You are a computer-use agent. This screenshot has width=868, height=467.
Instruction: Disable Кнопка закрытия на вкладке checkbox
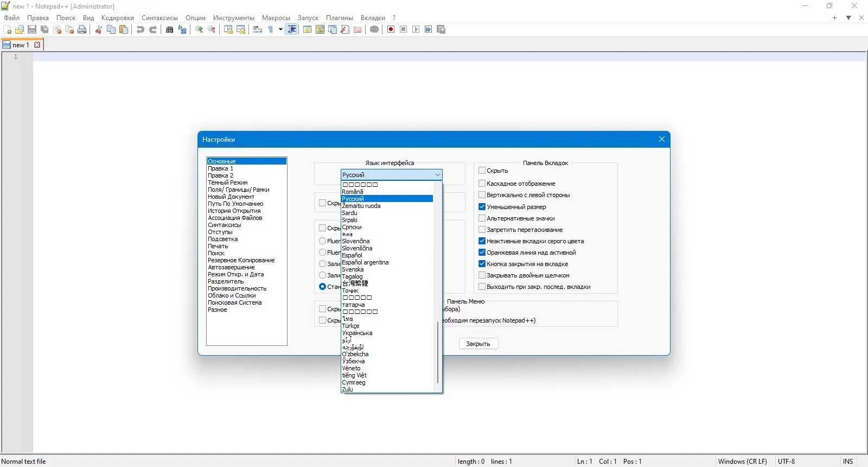pyautogui.click(x=482, y=264)
